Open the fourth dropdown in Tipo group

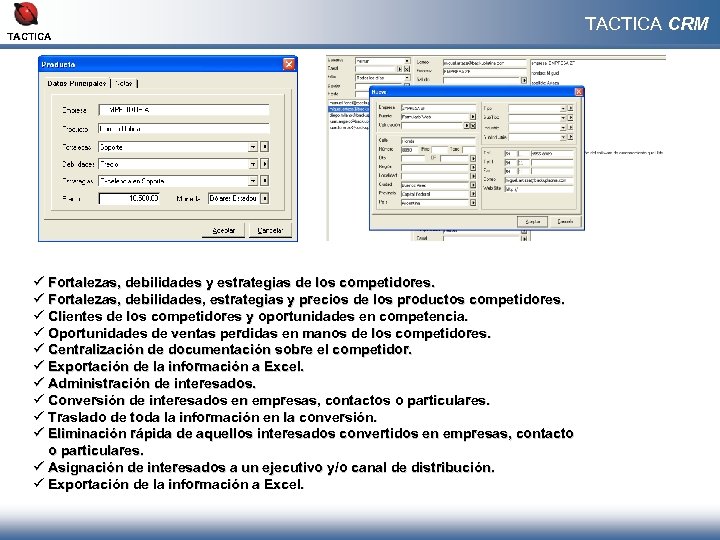pos(563,137)
